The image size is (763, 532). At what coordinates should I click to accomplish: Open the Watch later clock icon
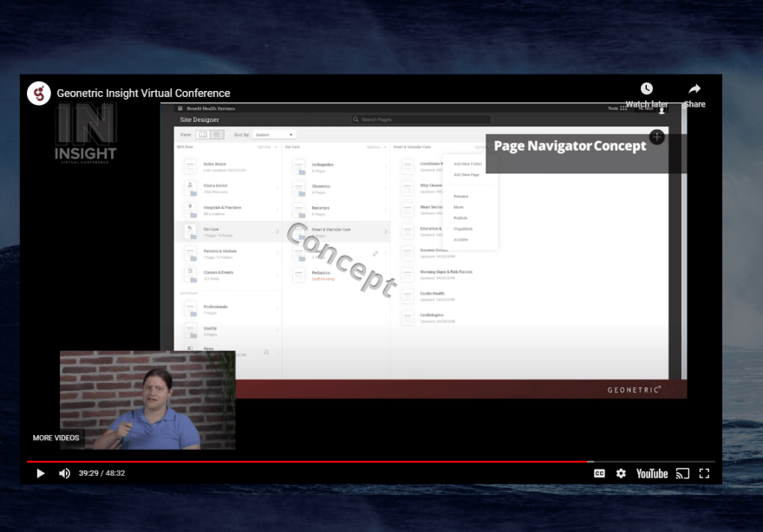(647, 89)
